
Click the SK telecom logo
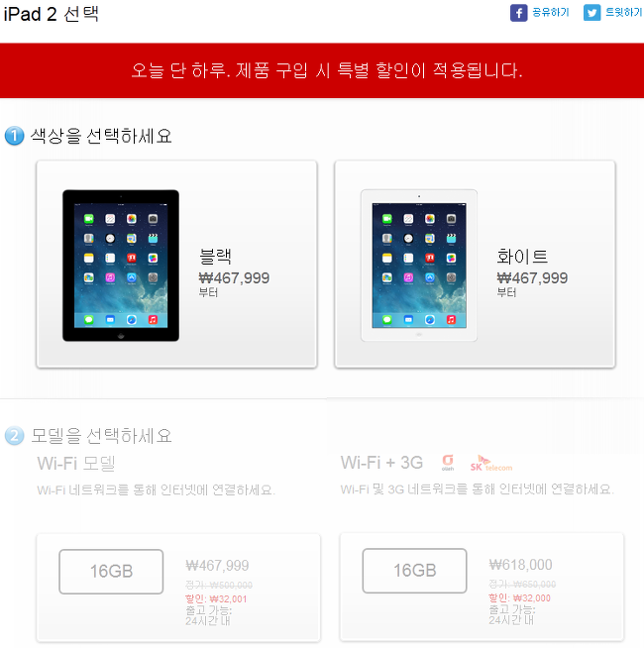pyautogui.click(x=491, y=464)
